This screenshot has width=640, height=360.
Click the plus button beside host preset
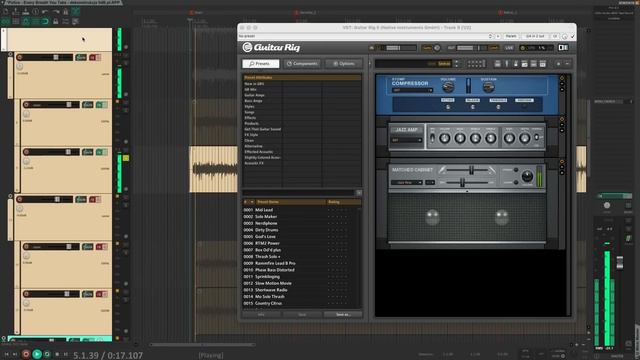tap(498, 36)
